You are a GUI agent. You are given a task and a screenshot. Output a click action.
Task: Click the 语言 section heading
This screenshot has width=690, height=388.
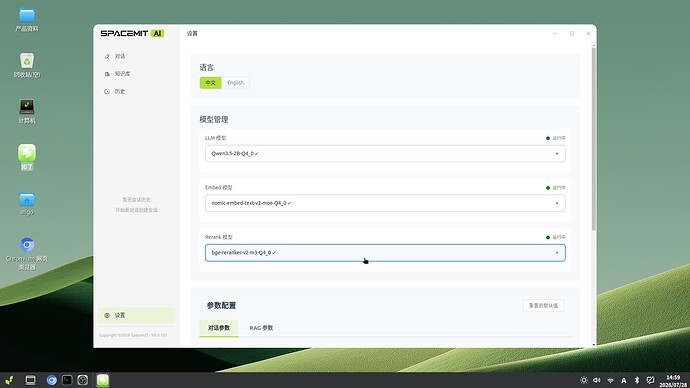tap(206, 67)
